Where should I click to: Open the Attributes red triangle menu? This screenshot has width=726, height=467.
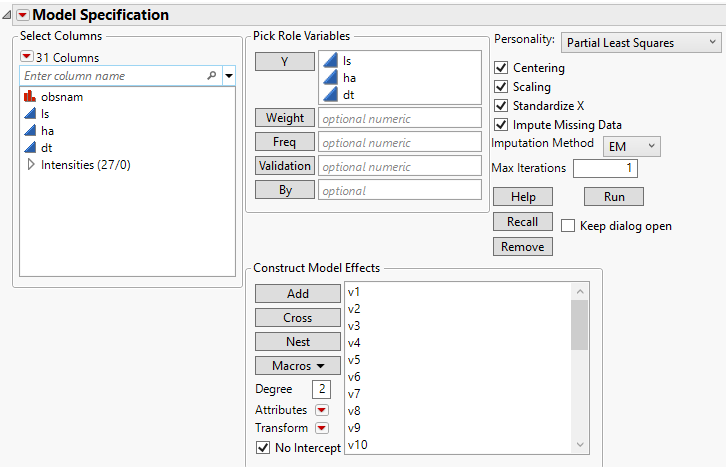(x=321, y=410)
